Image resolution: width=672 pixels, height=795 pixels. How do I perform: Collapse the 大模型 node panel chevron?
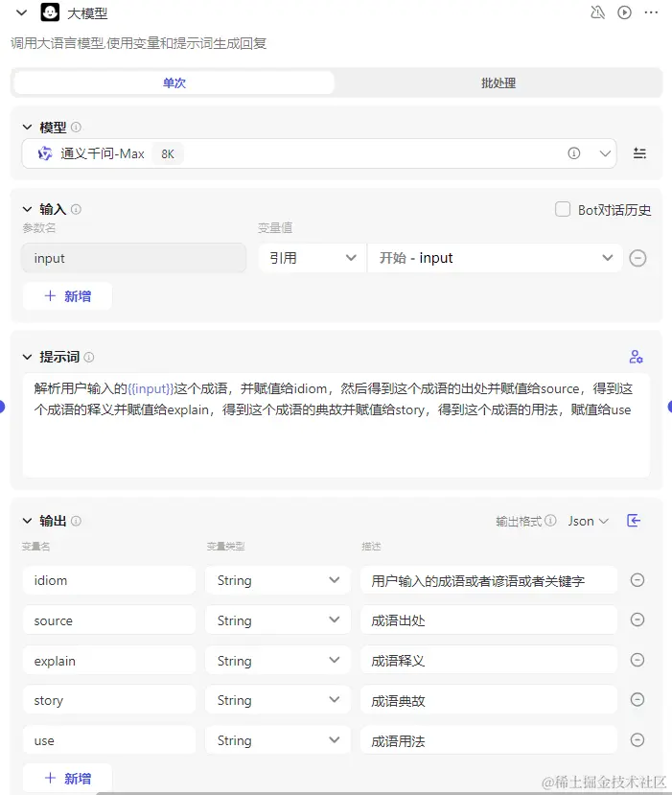(x=21, y=12)
